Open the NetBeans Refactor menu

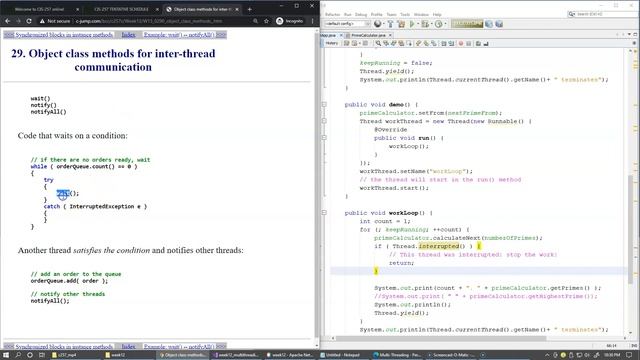pyautogui.click(x=332, y=14)
